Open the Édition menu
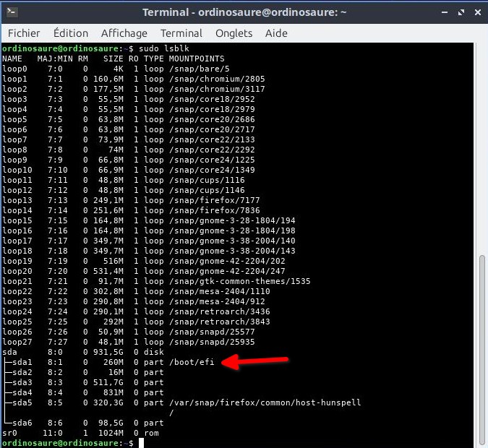 point(71,33)
